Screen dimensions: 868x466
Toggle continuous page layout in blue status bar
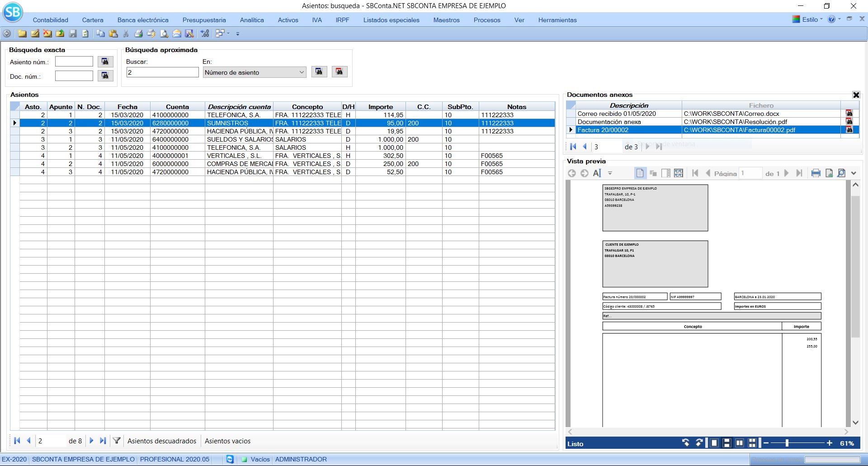(x=726, y=443)
